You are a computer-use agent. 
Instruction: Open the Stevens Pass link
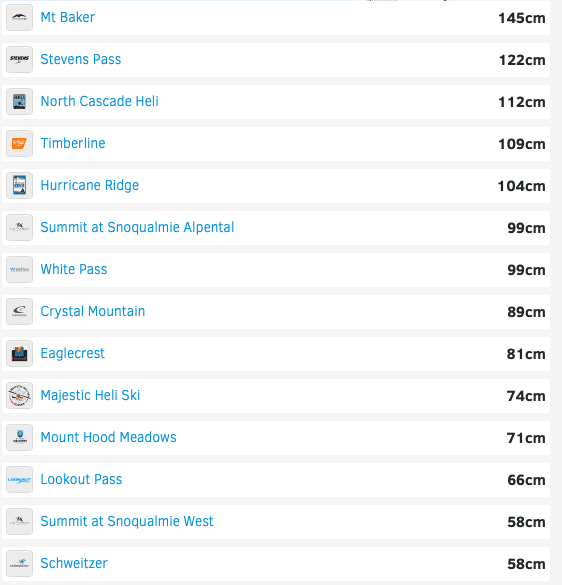[x=81, y=59]
